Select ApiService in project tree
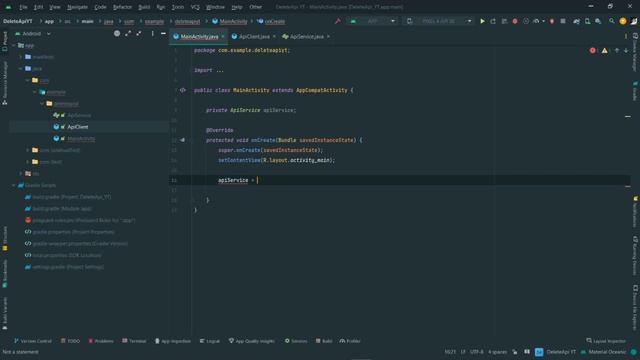 pyautogui.click(x=79, y=116)
